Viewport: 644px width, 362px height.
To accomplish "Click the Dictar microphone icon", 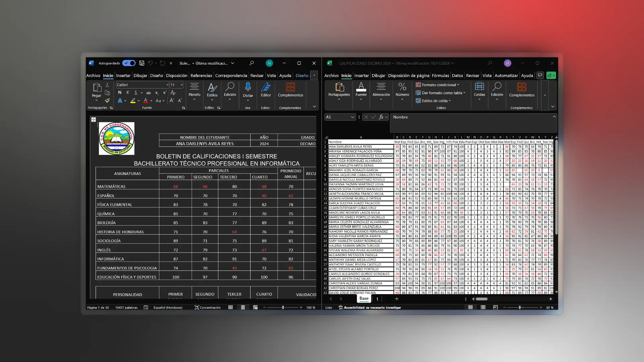I will point(248,87).
